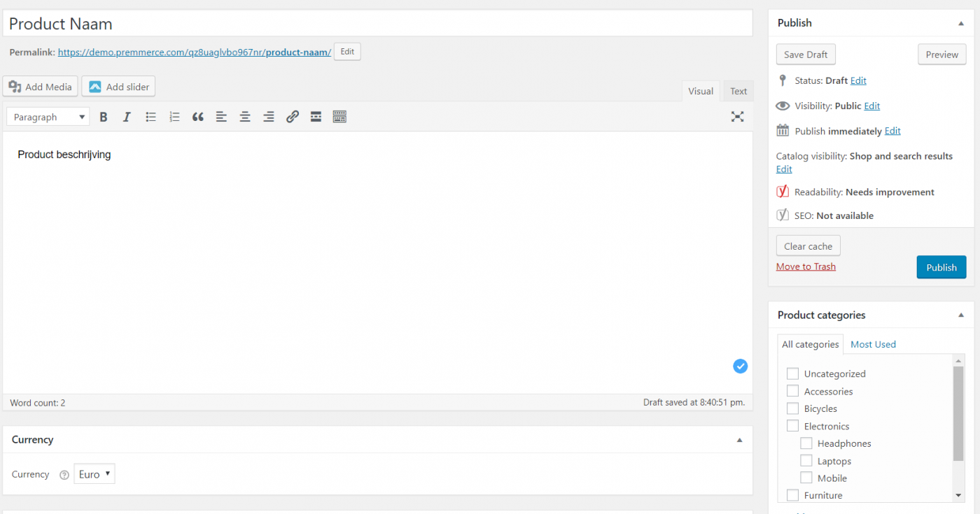The width and height of the screenshot is (980, 514).
Task: Click the Status pin icon
Action: coord(783,80)
